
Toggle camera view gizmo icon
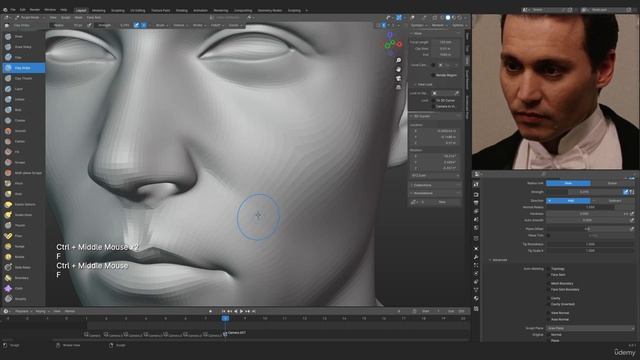pyautogui.click(x=398, y=78)
